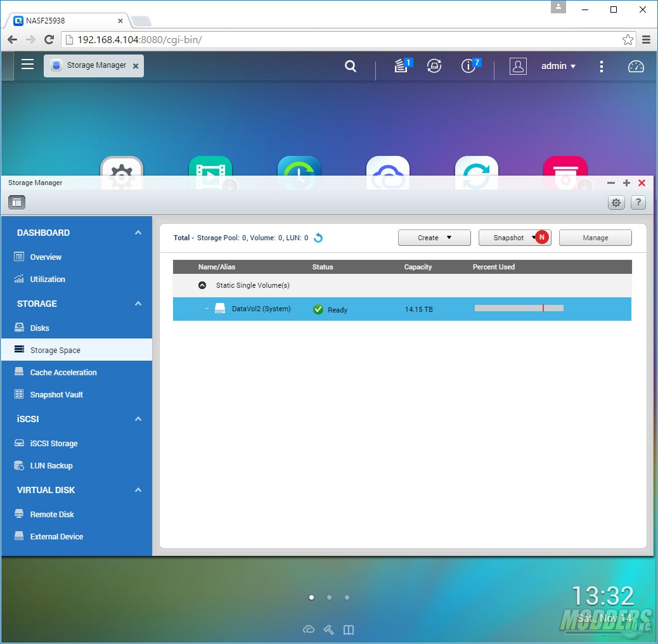Viewport: 658px width, 644px height.
Task: Open the Create dropdown button
Action: click(x=434, y=238)
